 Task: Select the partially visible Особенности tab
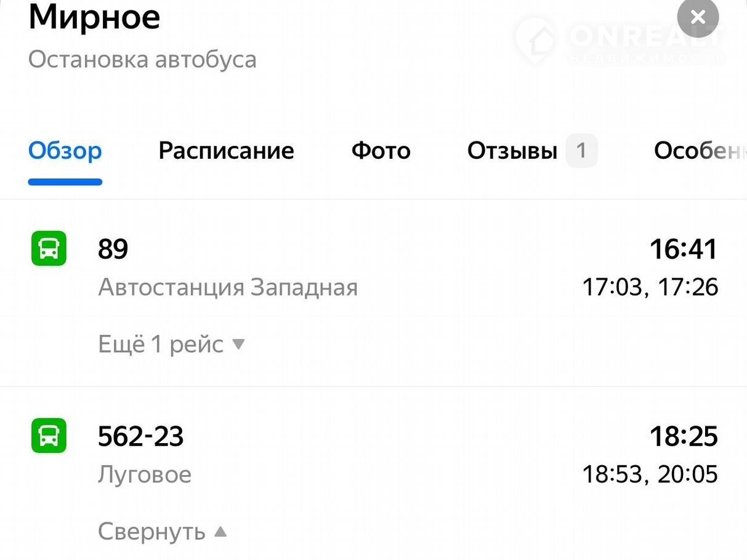click(x=700, y=151)
